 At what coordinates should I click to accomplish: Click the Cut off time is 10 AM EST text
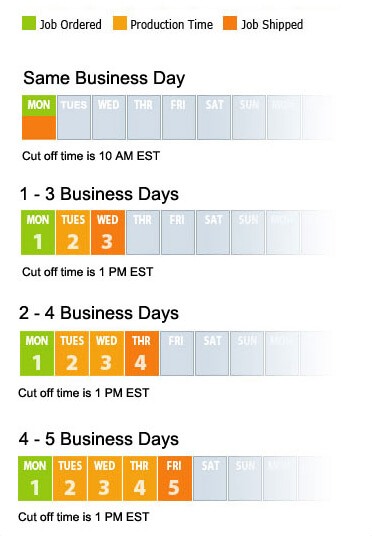point(91,156)
